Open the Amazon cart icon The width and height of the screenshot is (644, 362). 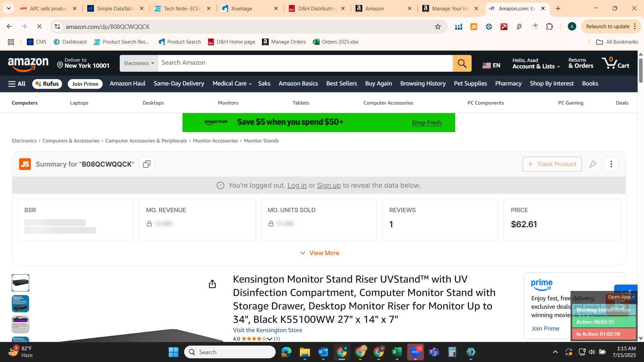pyautogui.click(x=615, y=63)
